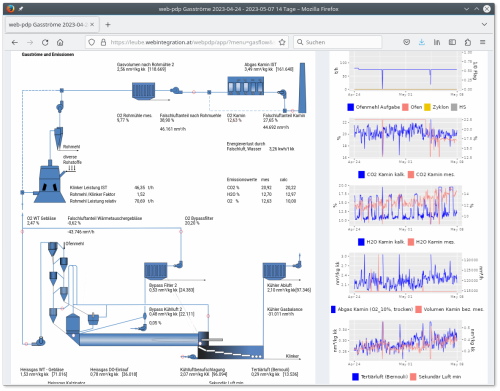
Task: Open the Firefox downloads panel
Action: (x=422, y=42)
